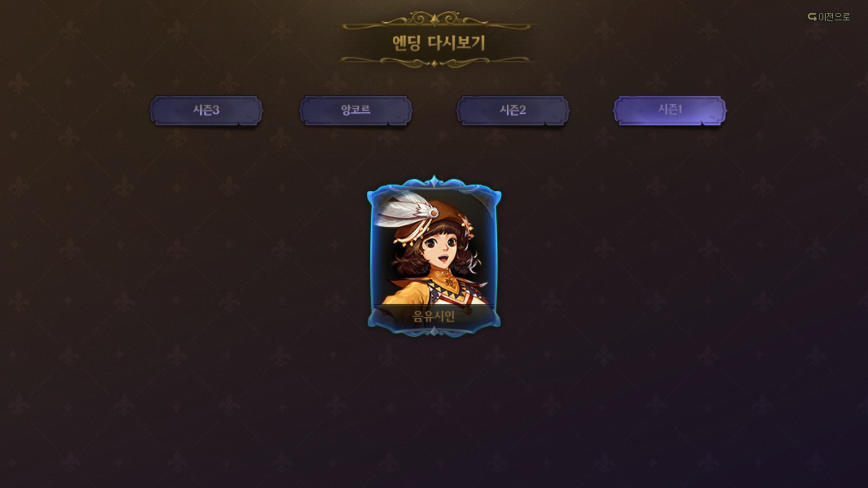
Task: Click the ornament beneath the 음유시인 label
Action: [x=434, y=331]
